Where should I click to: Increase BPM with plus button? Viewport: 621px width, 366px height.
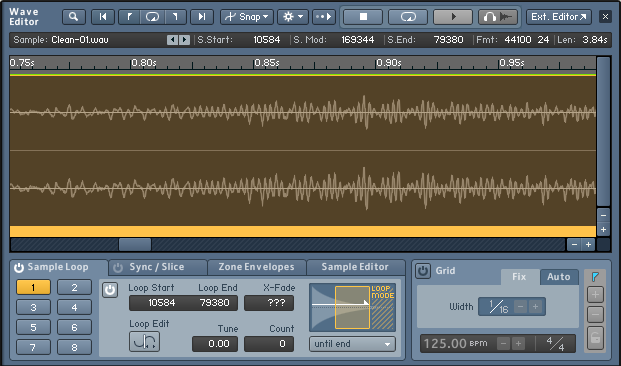[x=518, y=343]
